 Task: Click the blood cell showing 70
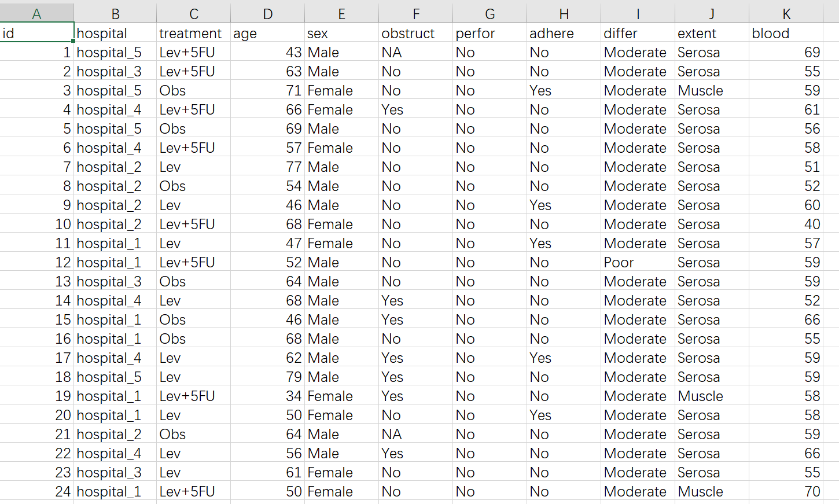point(786,491)
